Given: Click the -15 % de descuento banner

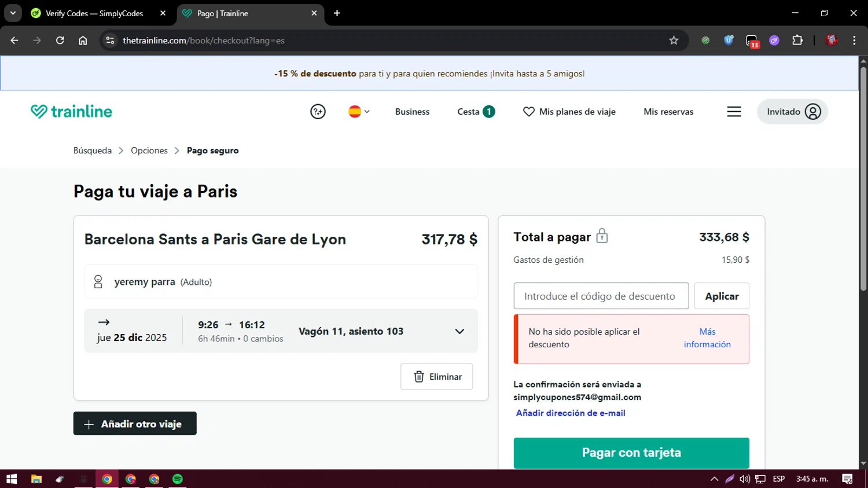Looking at the screenshot, I should (x=429, y=74).
